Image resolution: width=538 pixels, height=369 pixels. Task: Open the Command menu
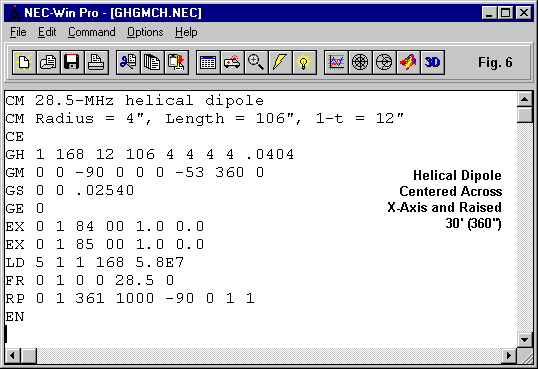click(91, 32)
